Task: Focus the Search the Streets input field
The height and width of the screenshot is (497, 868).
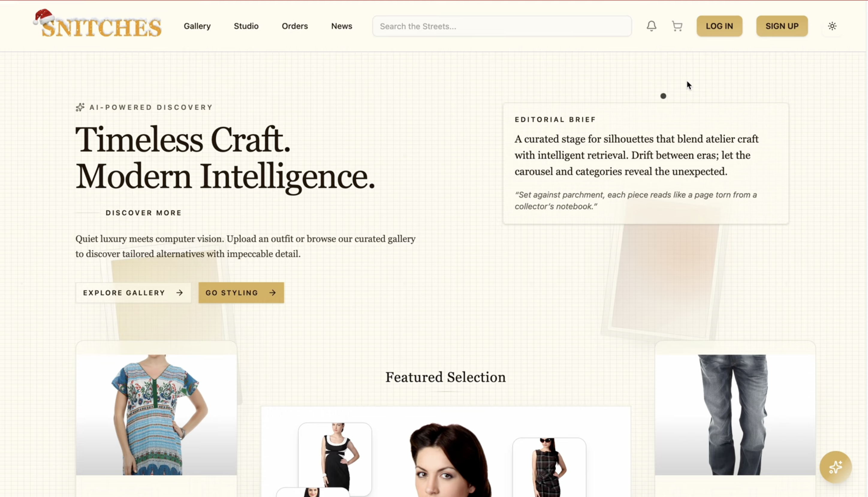Action: [x=502, y=26]
